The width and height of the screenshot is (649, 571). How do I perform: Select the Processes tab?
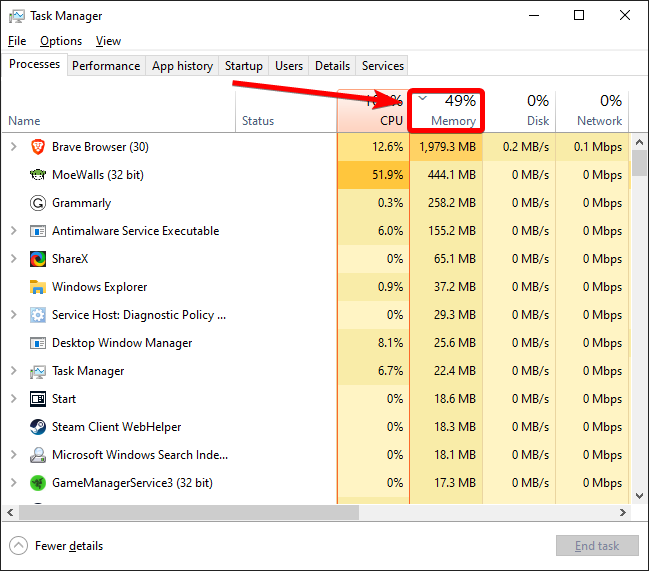point(34,64)
